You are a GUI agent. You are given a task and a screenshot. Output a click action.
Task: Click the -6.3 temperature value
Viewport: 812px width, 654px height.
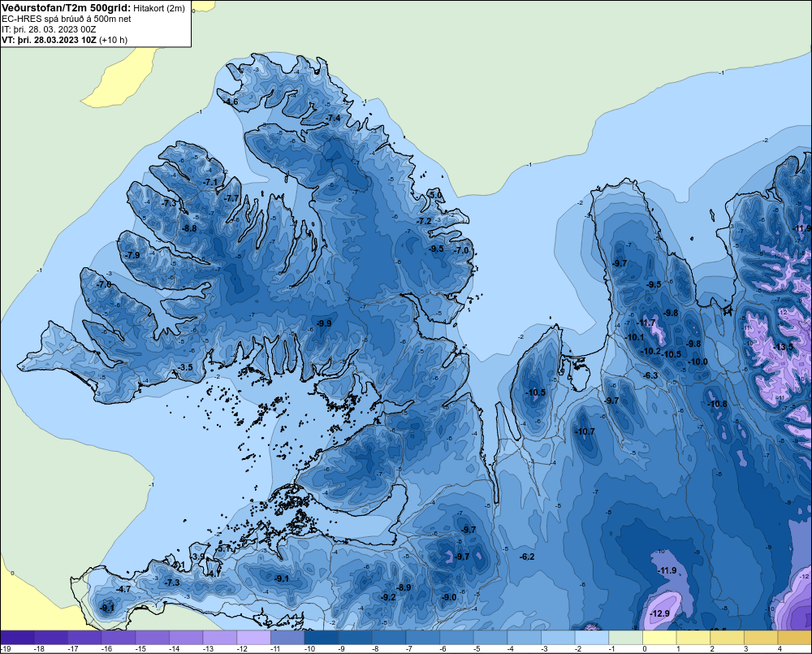tap(651, 375)
